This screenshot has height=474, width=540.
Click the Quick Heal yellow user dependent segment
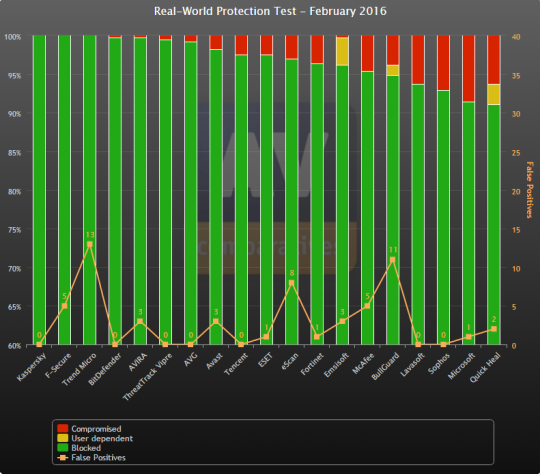click(494, 94)
